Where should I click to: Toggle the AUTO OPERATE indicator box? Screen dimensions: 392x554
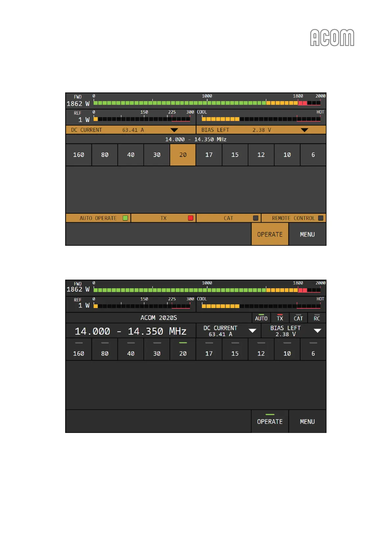pyautogui.click(x=125, y=218)
